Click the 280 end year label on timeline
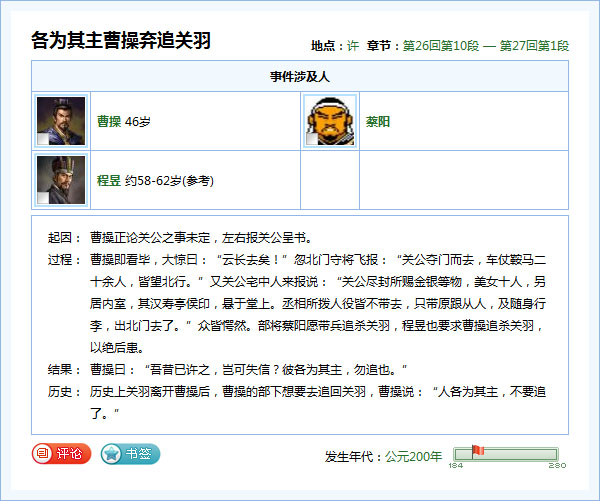The height and width of the screenshot is (501, 600). 557,466
